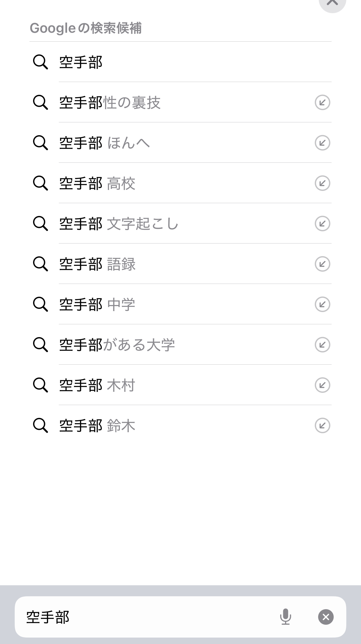This screenshot has height=644, width=361.
Task: Tap search magnifier icon beside 空手部 木村
Action: point(40,385)
